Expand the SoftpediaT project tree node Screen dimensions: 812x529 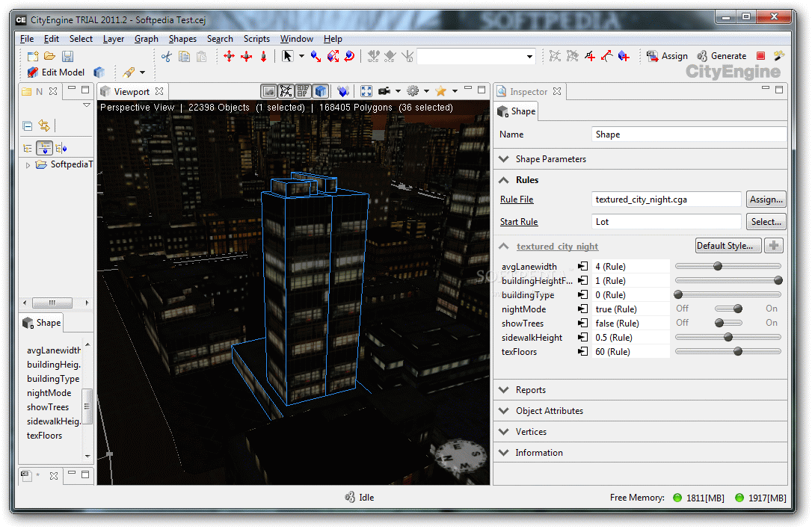click(28, 165)
